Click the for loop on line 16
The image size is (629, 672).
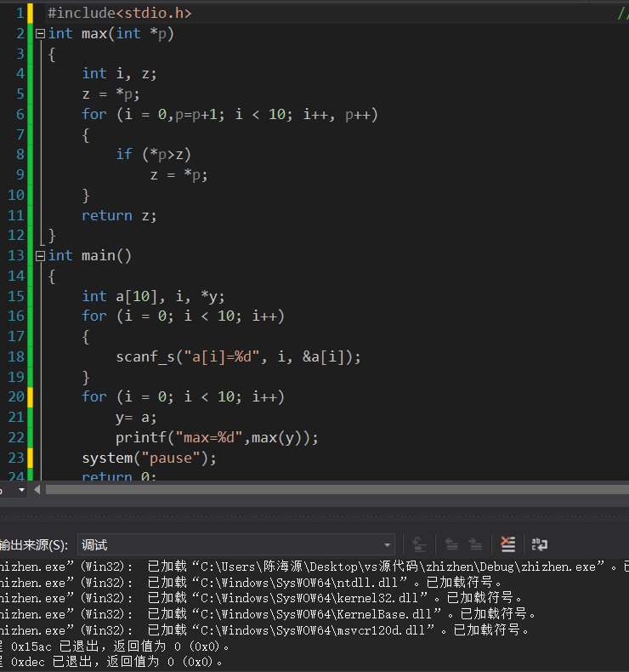183,316
